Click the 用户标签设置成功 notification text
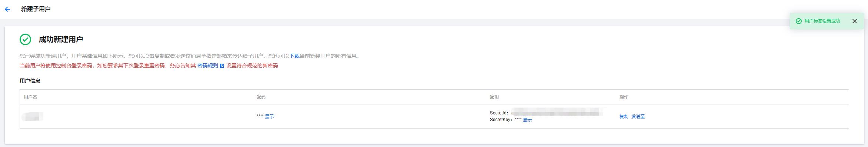The width and height of the screenshot is (868, 147). tap(822, 21)
